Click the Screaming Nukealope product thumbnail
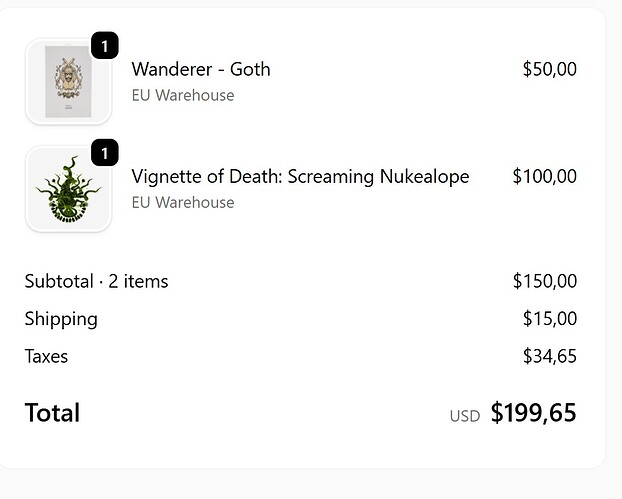Screen dimensions: 622x499 coord(68,189)
